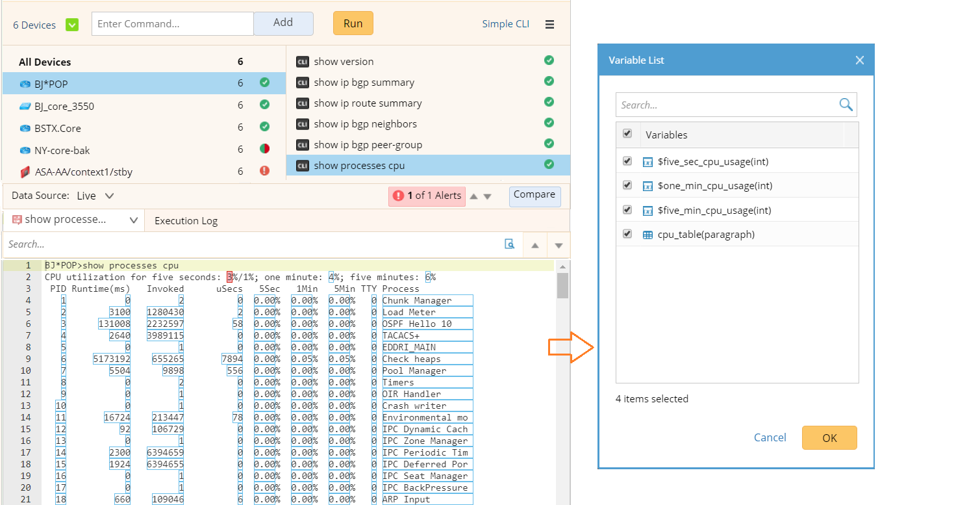Toggle the select-all Variables header checkbox
Viewport: 980px width, 505px height.
pyautogui.click(x=627, y=133)
